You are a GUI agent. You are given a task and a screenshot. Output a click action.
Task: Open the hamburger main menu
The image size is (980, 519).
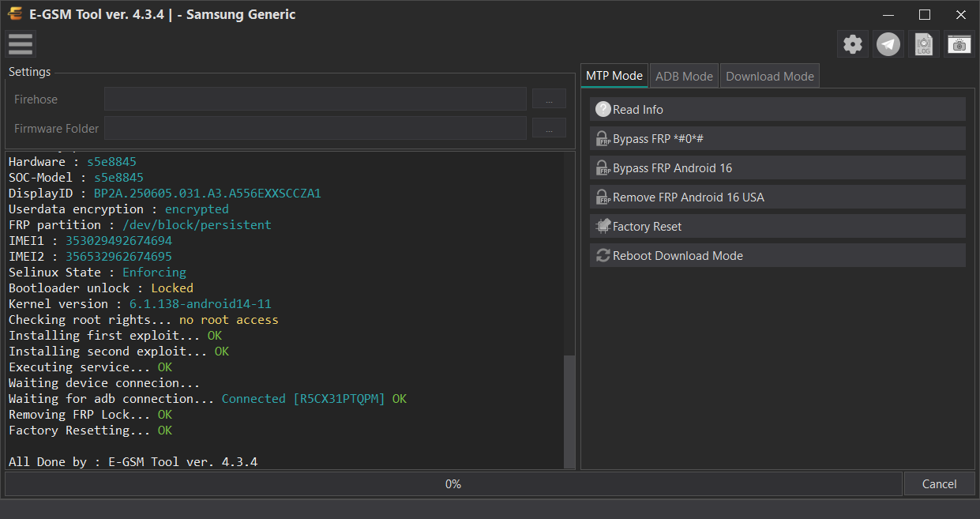pos(21,44)
